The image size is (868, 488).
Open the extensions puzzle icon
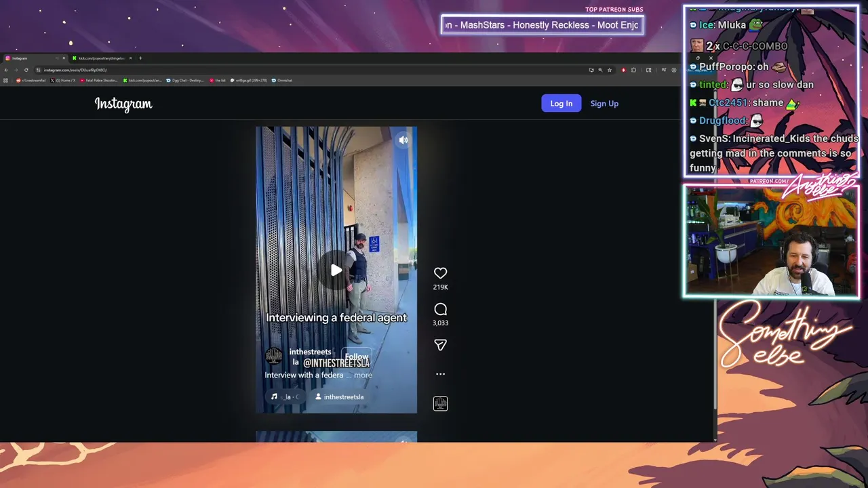click(x=633, y=70)
